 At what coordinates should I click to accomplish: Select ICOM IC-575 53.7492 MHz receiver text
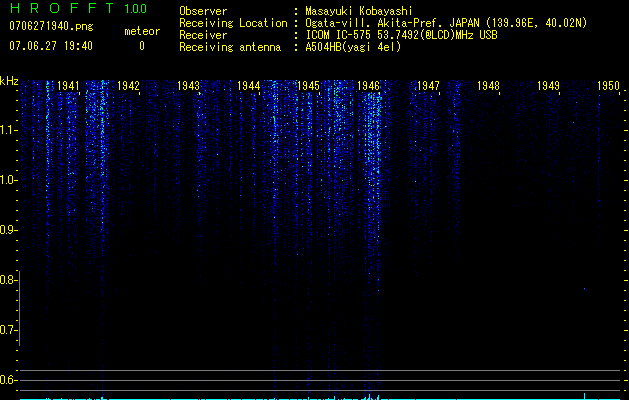pyautogui.click(x=401, y=35)
